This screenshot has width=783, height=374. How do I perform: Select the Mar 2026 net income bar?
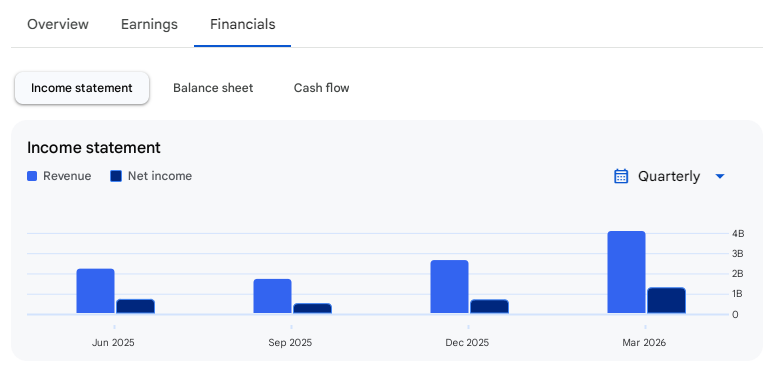tap(667, 301)
